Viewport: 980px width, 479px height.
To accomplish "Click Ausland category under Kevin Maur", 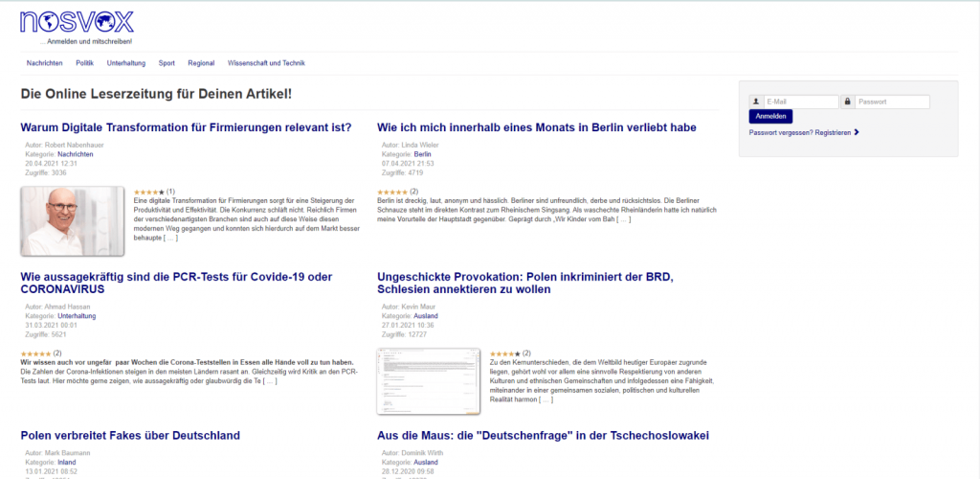I will pyautogui.click(x=426, y=316).
